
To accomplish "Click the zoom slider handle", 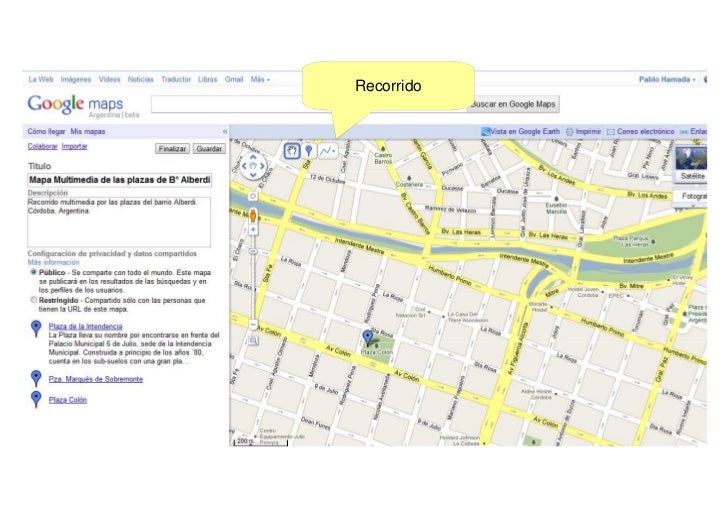I will click(253, 251).
